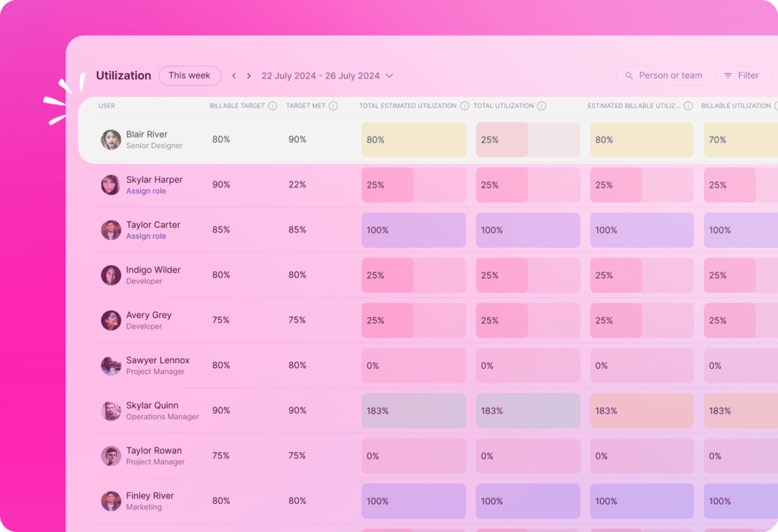This screenshot has height=532, width=778.
Task: Assign role to Taylor Carter
Action: pos(145,236)
